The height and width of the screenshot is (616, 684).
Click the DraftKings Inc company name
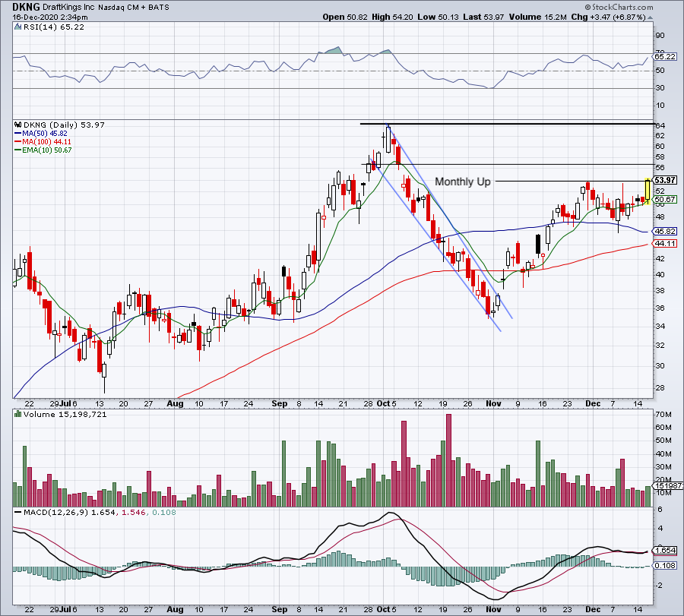coord(69,8)
